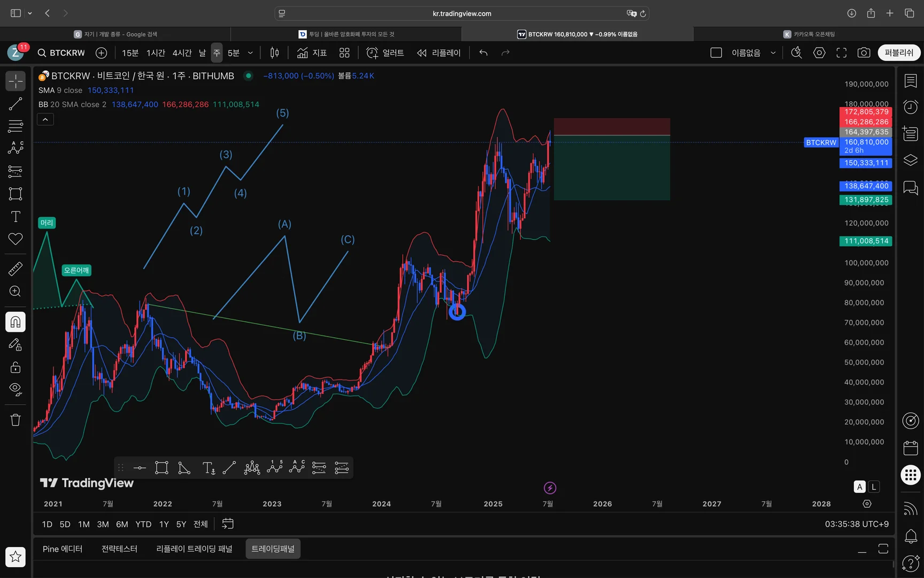Open the 전략테스터 tab

[x=119, y=549]
